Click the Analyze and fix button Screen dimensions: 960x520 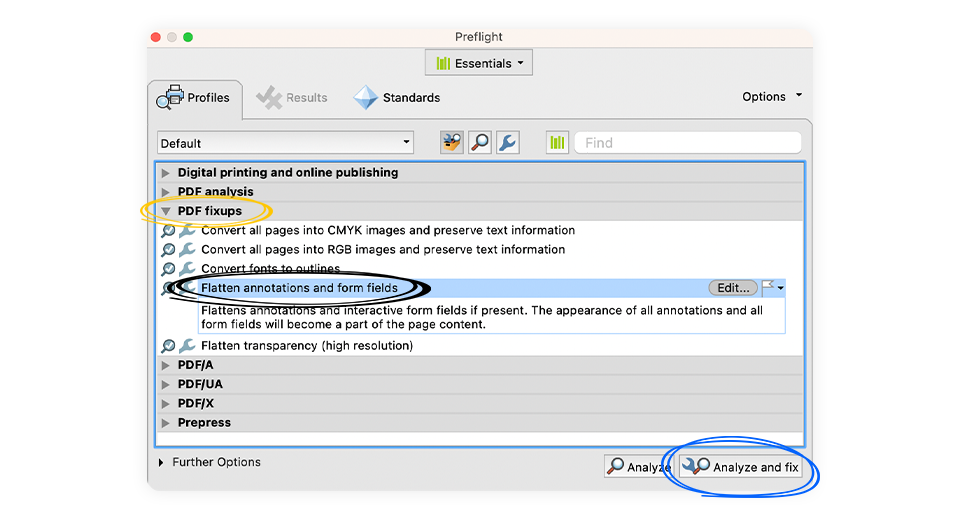pyautogui.click(x=741, y=467)
